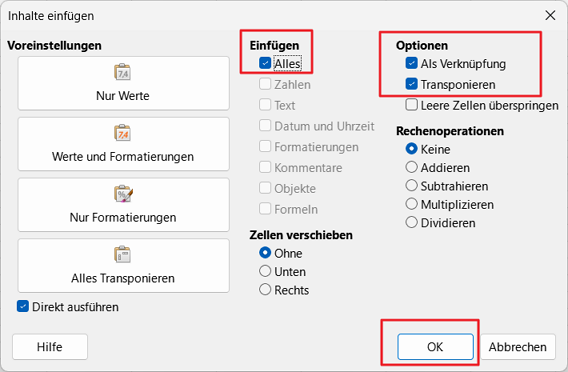Click the Nur Formatierungen brush icon
Viewport: 568px width, 372px height.
pos(123,194)
